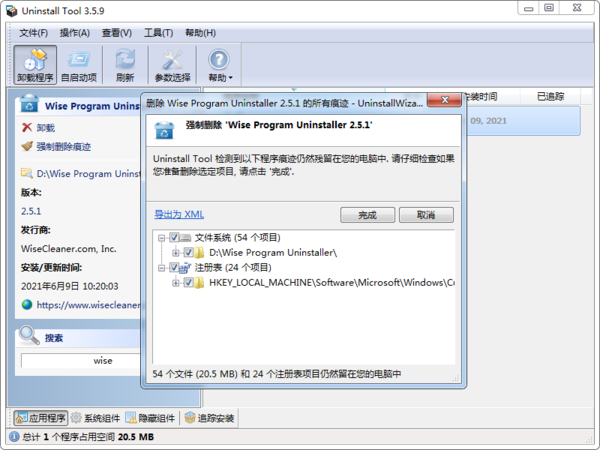This screenshot has width=600, height=450.
Task: Click the globe icon beside wisecleaner URL
Action: 27,305
